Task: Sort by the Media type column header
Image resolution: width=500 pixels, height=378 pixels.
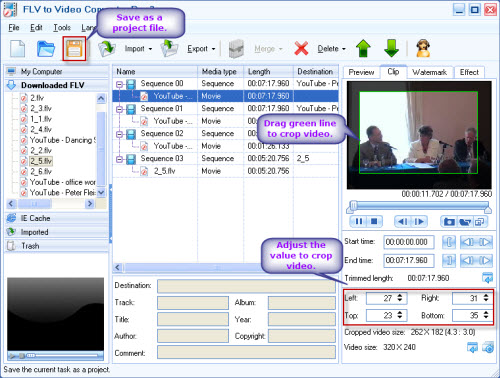Action: click(221, 71)
